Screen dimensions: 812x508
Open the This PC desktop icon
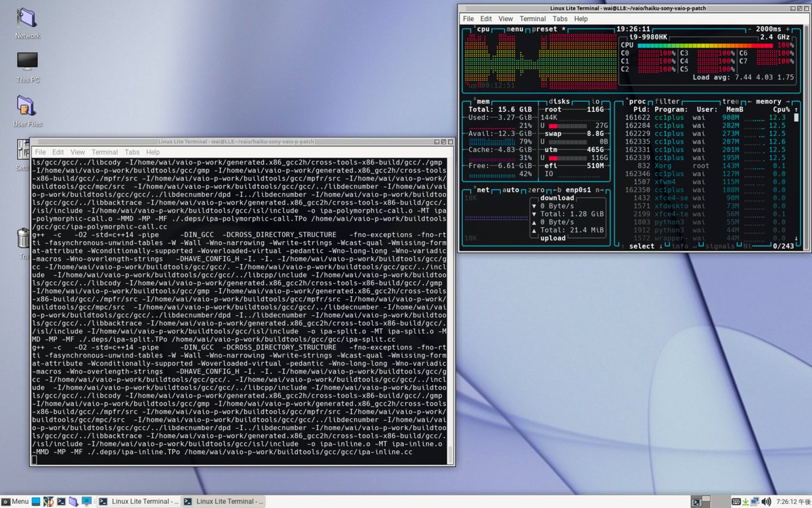27,66
